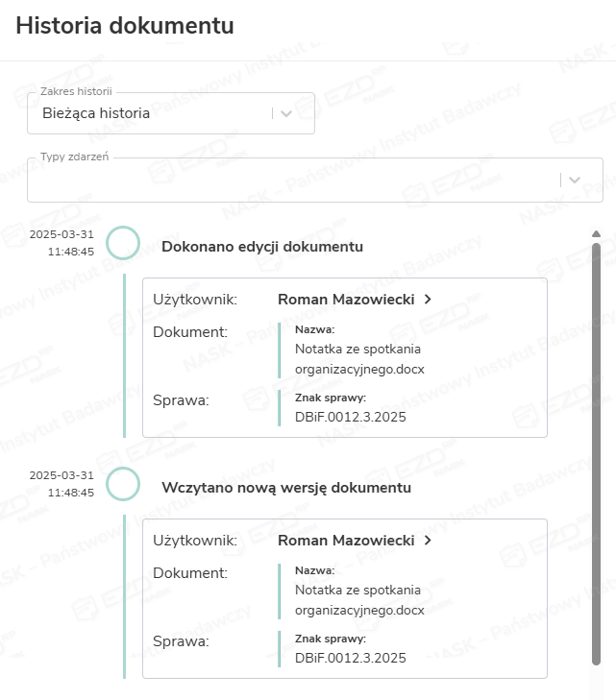Click Znak sprawy DBiF.0012.3.2025 in Wczytano nową wersję card
Screen dimensions: 616x700
(x=350, y=658)
